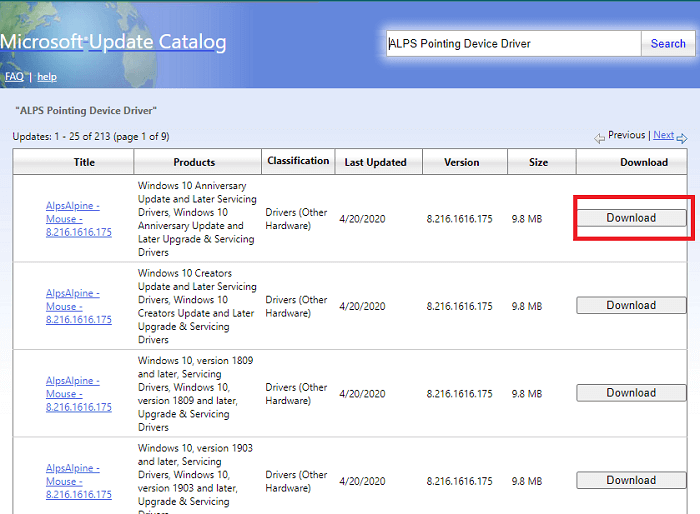Open the help link
This screenshot has height=514, width=700.
pyautogui.click(x=47, y=77)
